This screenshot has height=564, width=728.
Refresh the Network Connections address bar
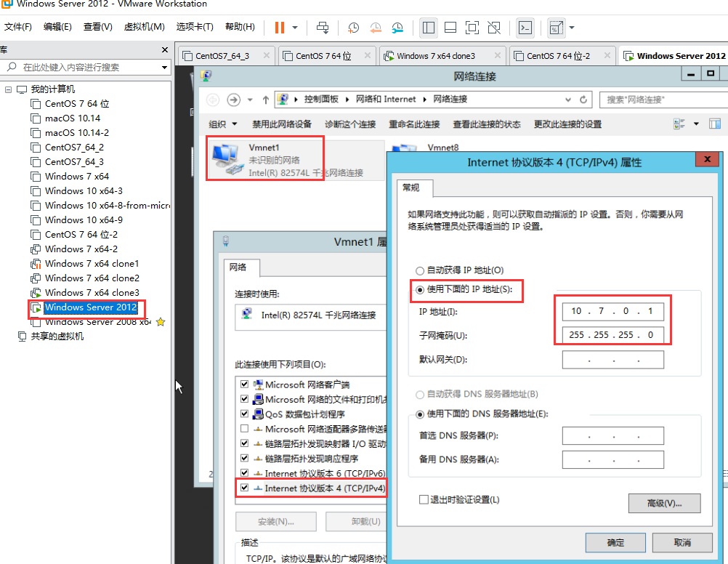pos(583,100)
